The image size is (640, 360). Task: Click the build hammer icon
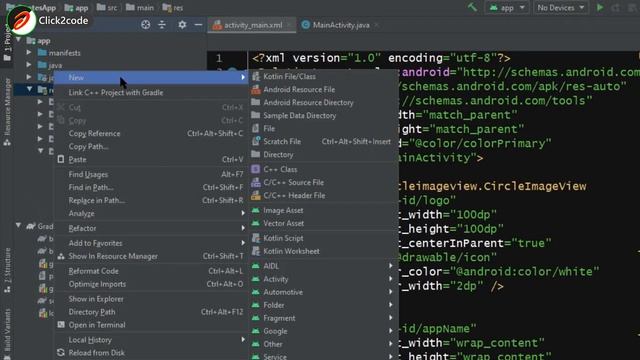[472, 7]
